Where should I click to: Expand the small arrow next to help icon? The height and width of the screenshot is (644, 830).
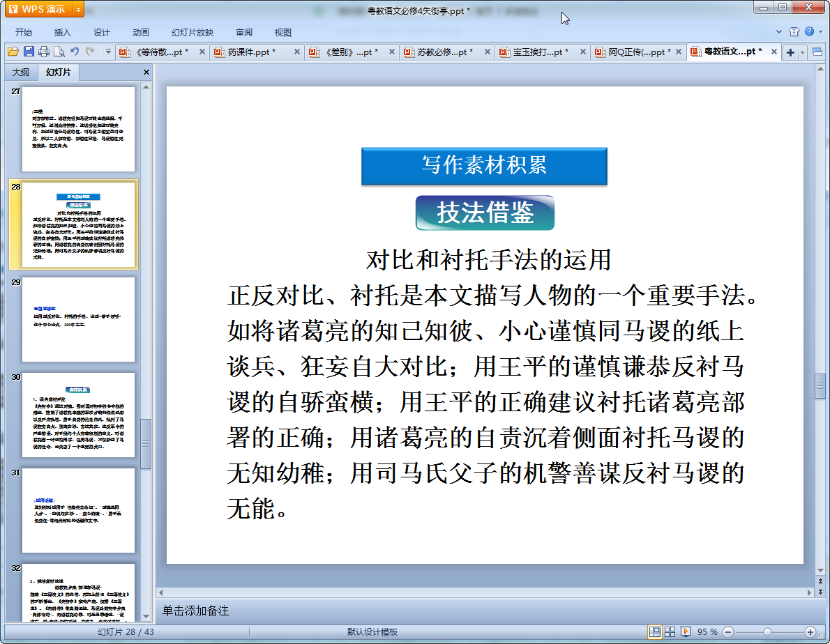pos(820,32)
